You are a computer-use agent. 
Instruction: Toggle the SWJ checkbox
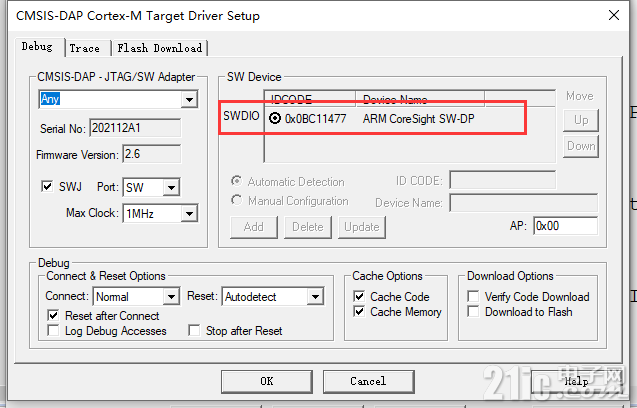click(x=47, y=187)
